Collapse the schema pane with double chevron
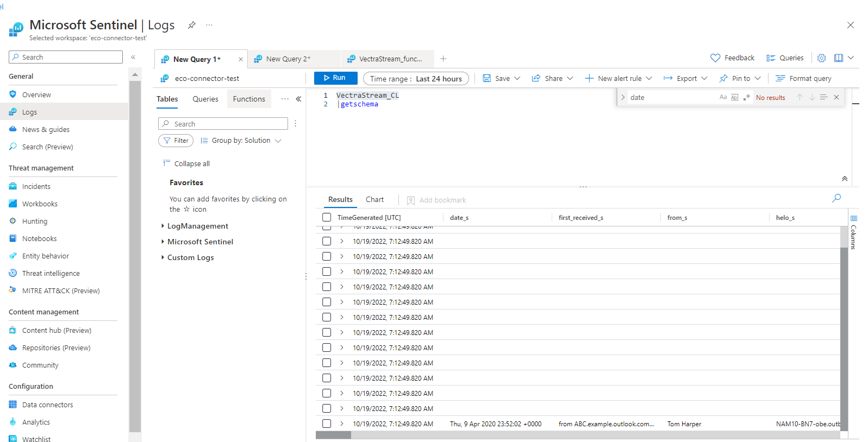This screenshot has width=868, height=442. coord(298,99)
